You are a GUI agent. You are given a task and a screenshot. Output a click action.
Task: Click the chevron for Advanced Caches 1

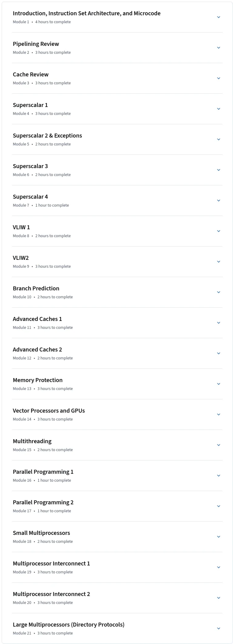pos(219,323)
